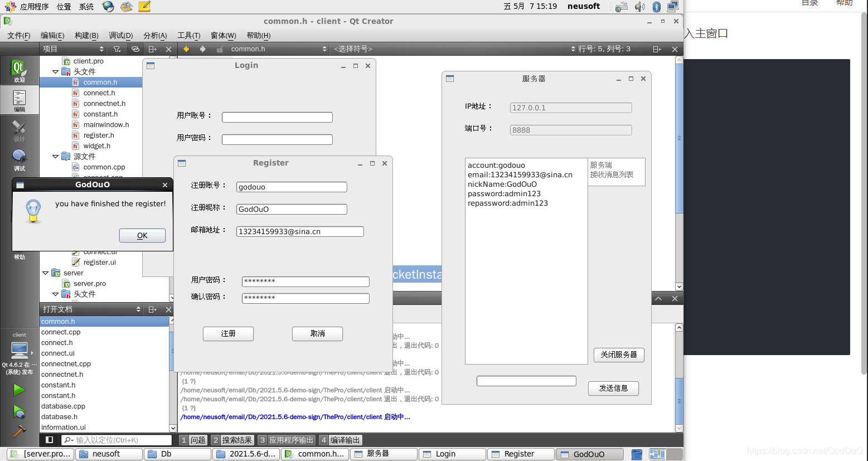The image size is (868, 461).
Task: Show the 问题 issues tab
Action: [x=193, y=440]
